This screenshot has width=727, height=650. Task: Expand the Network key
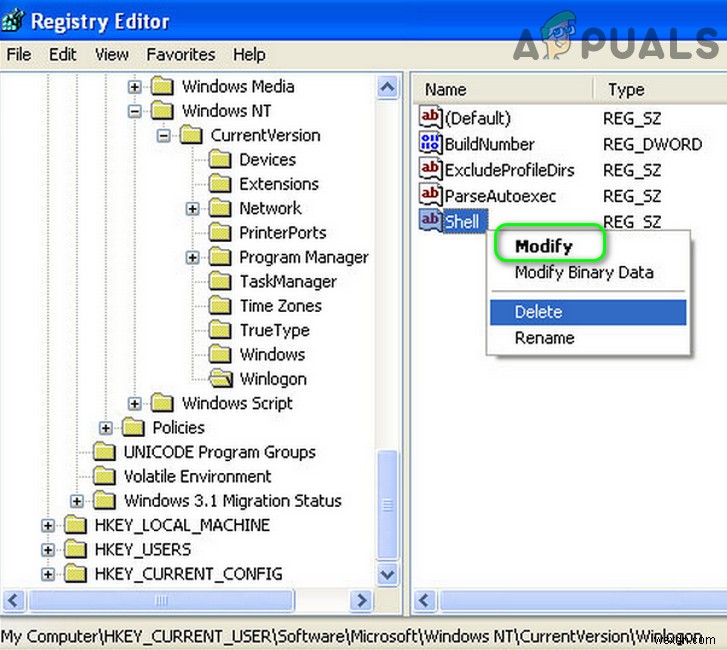(x=192, y=209)
